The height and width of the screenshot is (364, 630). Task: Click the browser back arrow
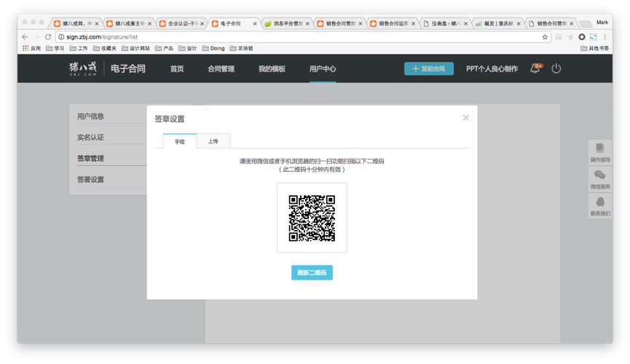coord(25,36)
